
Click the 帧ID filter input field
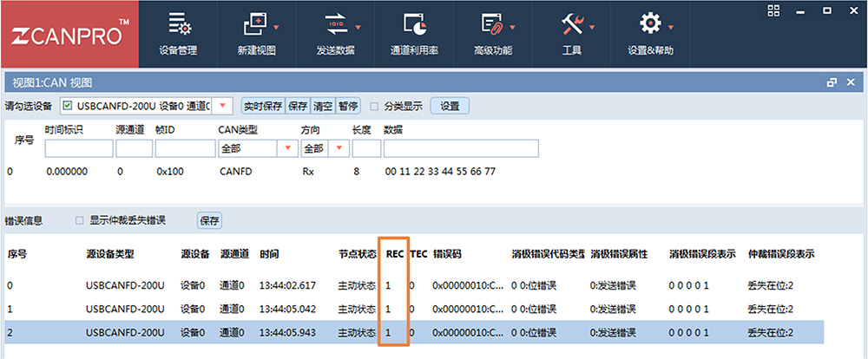[x=184, y=148]
